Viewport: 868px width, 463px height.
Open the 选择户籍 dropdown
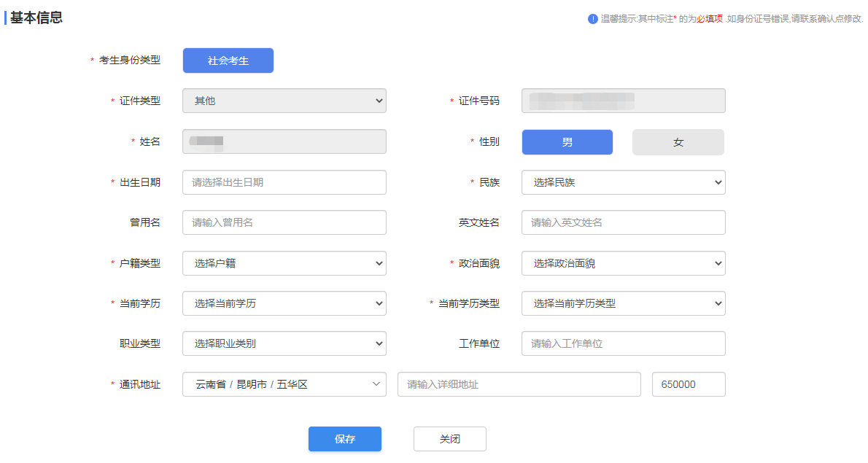(x=284, y=263)
